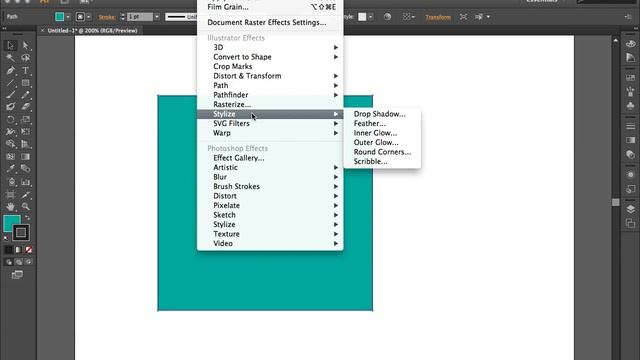Select the Line Segment tool
Viewport: 640px width, 360px height.
[10, 83]
